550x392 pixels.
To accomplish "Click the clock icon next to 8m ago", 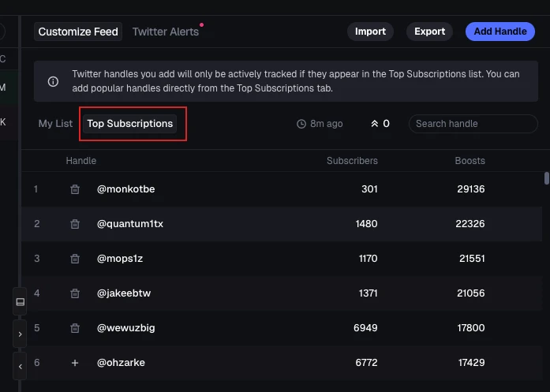I will [301, 124].
